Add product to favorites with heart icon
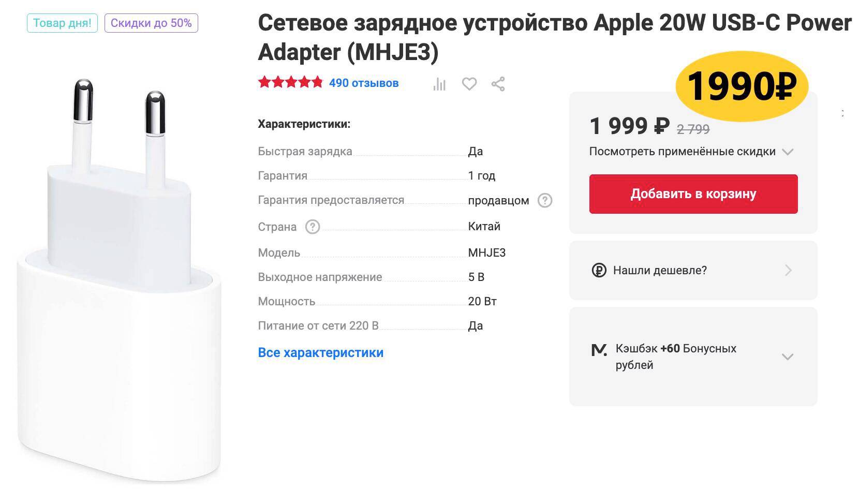859x504 pixels. point(469,84)
